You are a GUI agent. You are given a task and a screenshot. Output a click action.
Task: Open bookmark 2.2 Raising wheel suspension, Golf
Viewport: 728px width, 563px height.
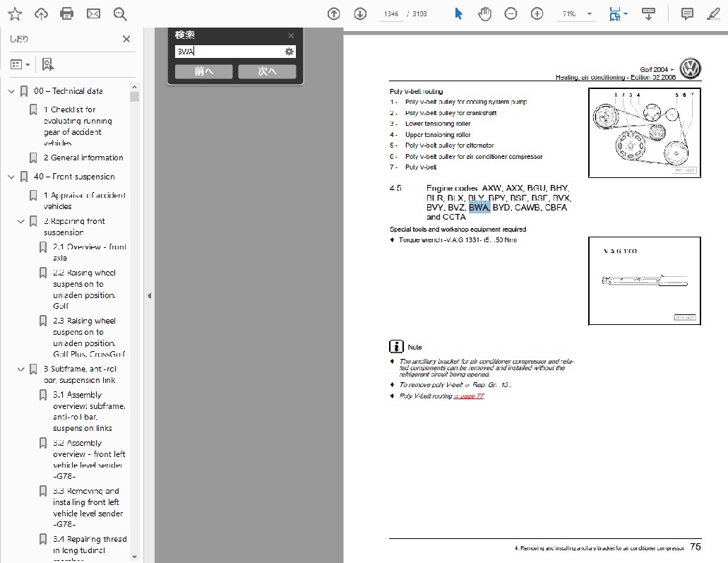click(85, 290)
